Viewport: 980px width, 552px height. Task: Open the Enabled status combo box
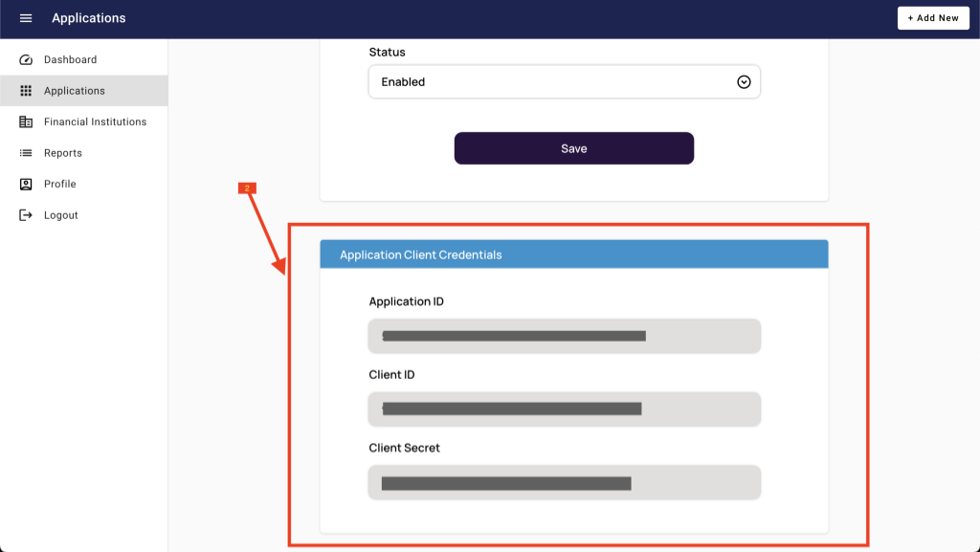[555, 82]
